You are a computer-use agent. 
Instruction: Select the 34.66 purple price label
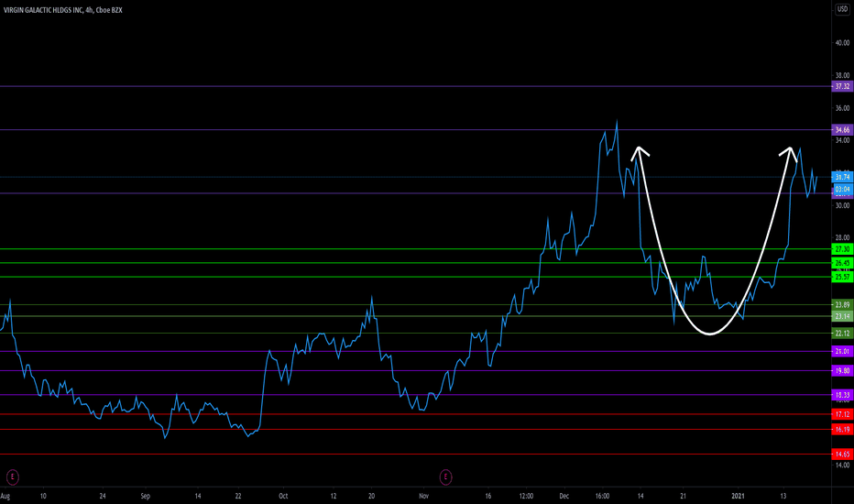[842, 130]
